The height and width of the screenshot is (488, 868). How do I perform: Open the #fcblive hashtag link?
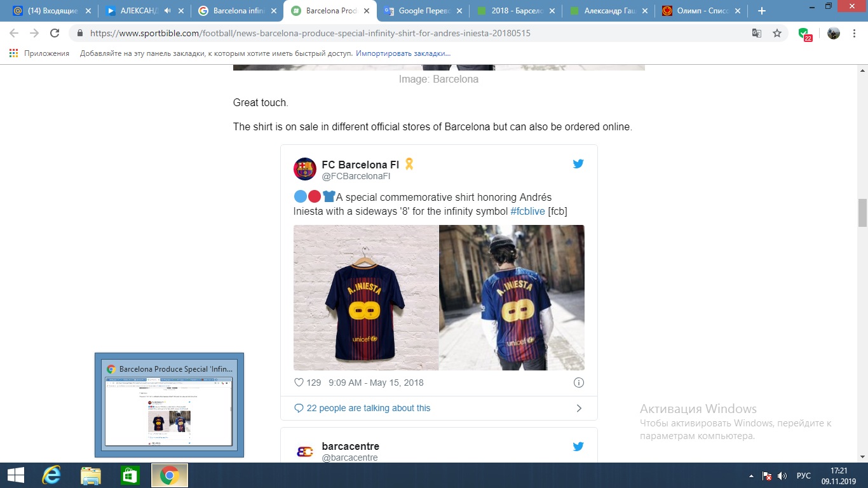tap(527, 211)
